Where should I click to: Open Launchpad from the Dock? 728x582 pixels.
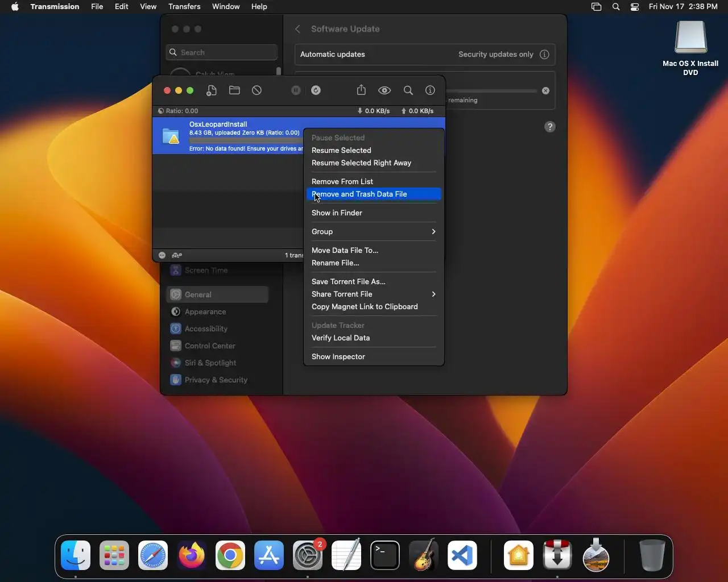(114, 555)
